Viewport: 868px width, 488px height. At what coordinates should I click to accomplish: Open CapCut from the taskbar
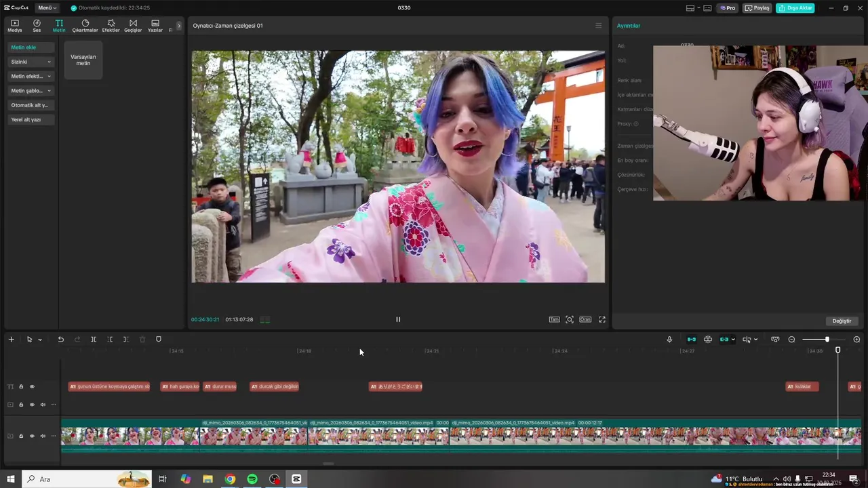tap(296, 479)
